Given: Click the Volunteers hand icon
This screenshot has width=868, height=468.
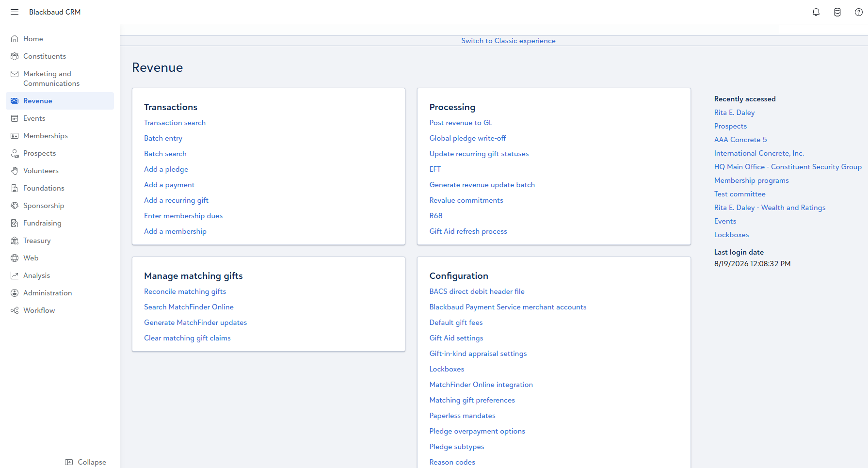Looking at the screenshot, I should point(15,171).
